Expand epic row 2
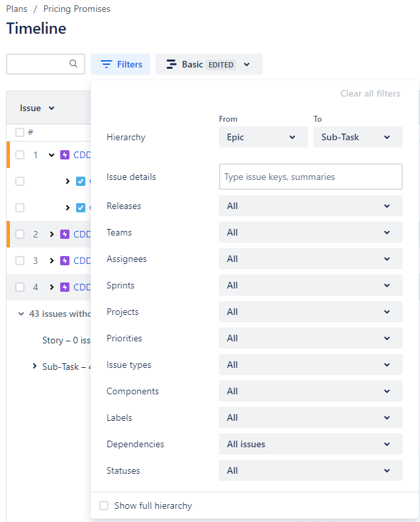This screenshot has width=420, height=522. click(51, 234)
